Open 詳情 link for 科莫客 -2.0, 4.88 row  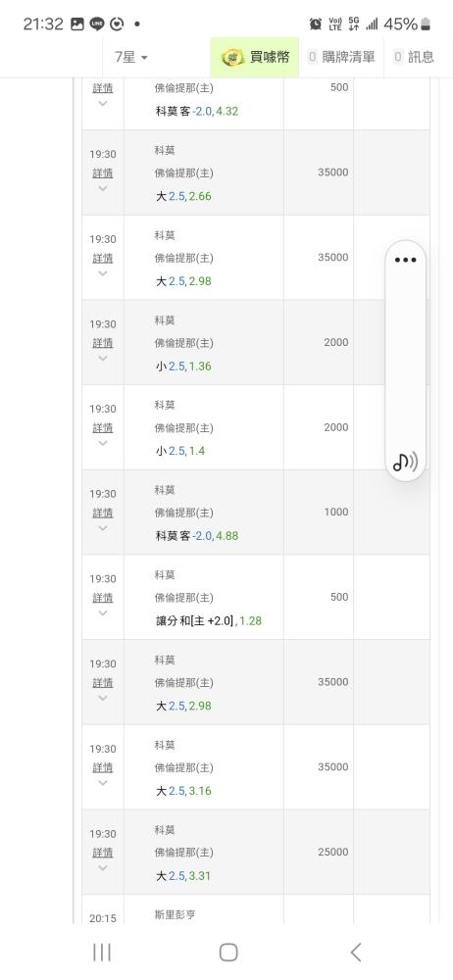[x=103, y=513]
